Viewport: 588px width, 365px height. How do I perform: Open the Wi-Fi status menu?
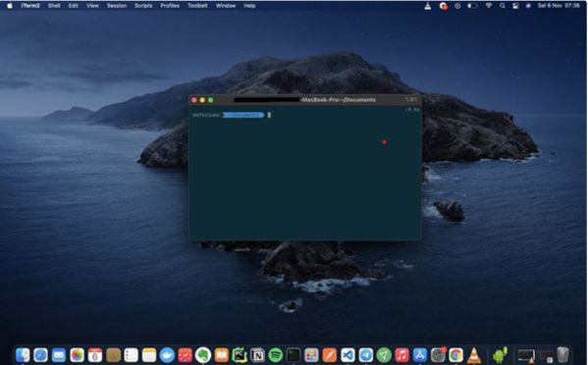pos(488,6)
